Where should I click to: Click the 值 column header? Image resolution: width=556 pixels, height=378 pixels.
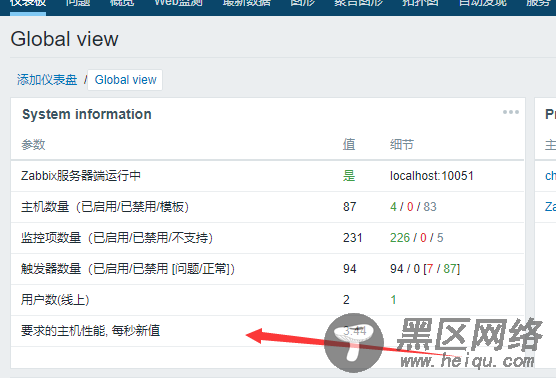click(x=349, y=145)
